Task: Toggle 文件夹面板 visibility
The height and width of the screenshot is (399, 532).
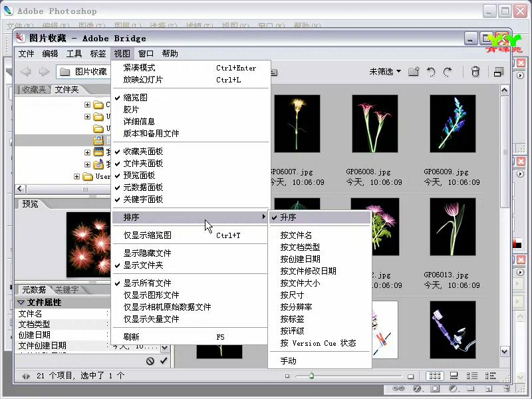Action: point(192,164)
